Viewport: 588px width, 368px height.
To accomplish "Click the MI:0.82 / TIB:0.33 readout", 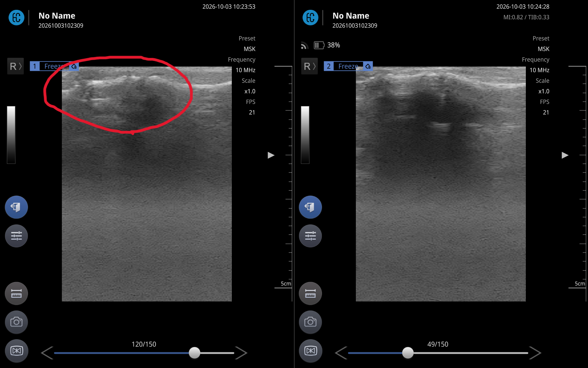I will coord(526,17).
